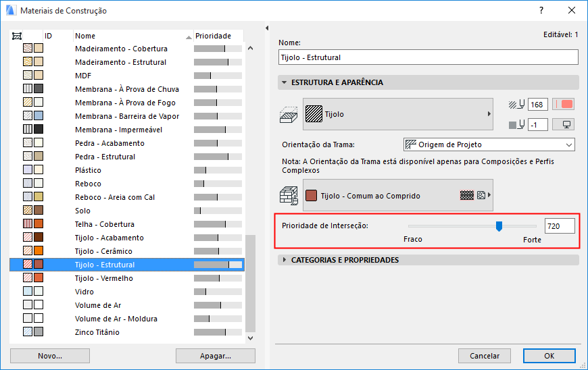
Task: Collapse the Estrutura e Aparência section
Action: (x=285, y=82)
